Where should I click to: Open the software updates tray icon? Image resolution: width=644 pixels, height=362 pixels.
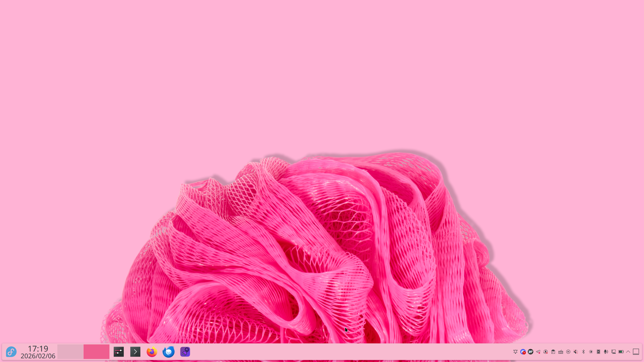[546, 352]
